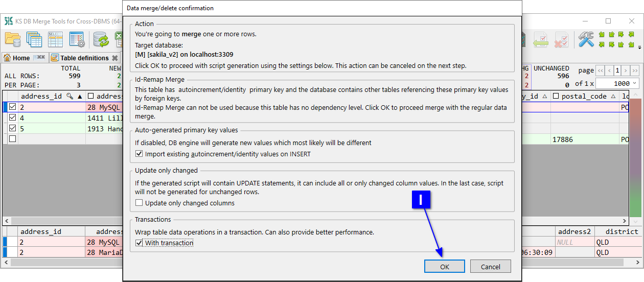Cancel the data merge dialog
Image resolution: width=644 pixels, height=282 pixels.
[x=490, y=266]
